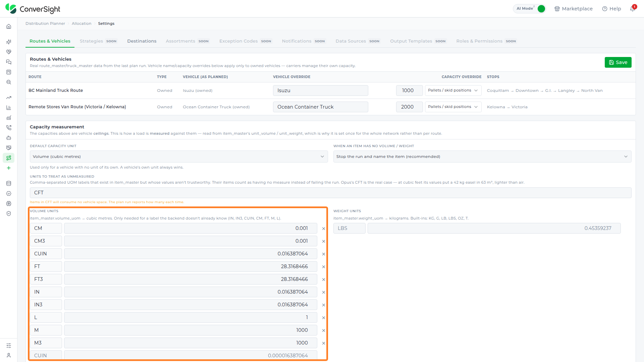Open the sliders preferences icon at sidebar bottom
Screen dimensions: 644x362
(9, 346)
